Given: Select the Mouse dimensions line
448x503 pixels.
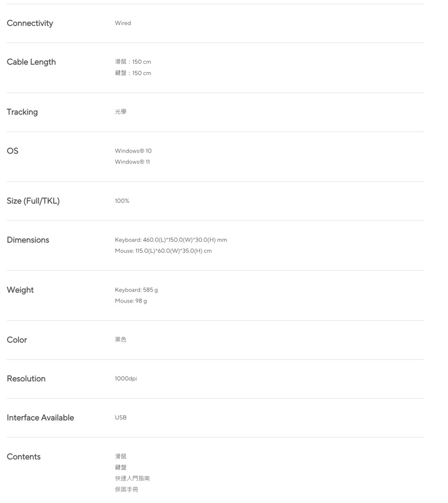Looking at the screenshot, I should click(x=163, y=251).
